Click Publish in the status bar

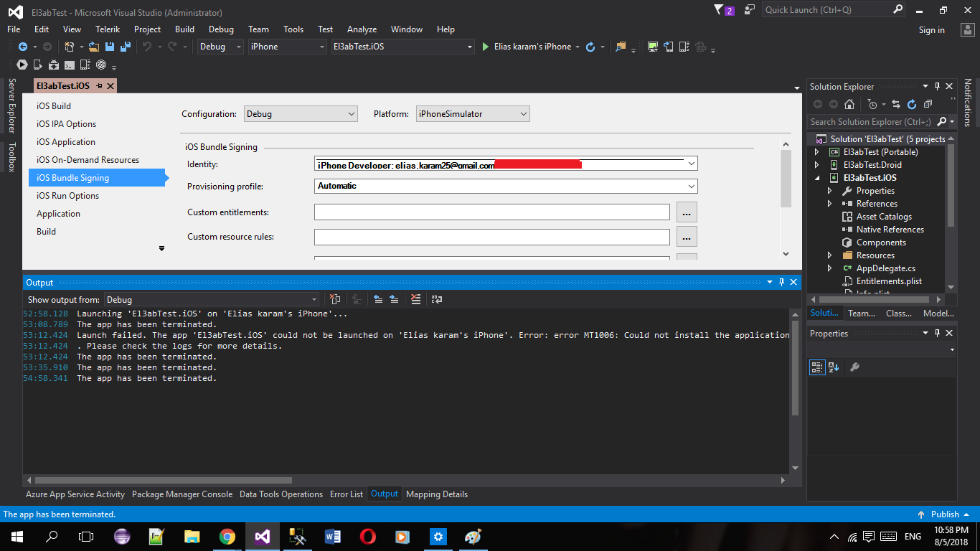tap(945, 514)
